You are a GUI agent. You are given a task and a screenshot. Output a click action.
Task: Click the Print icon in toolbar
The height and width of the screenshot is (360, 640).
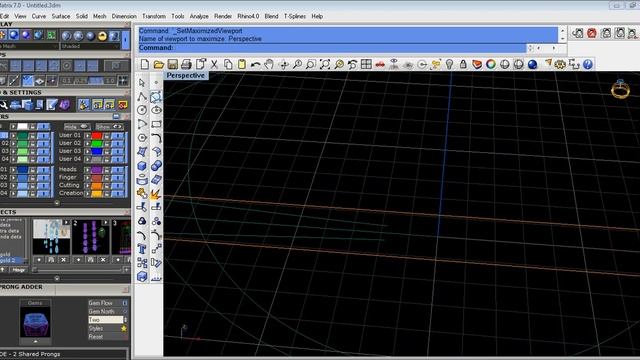(x=186, y=64)
